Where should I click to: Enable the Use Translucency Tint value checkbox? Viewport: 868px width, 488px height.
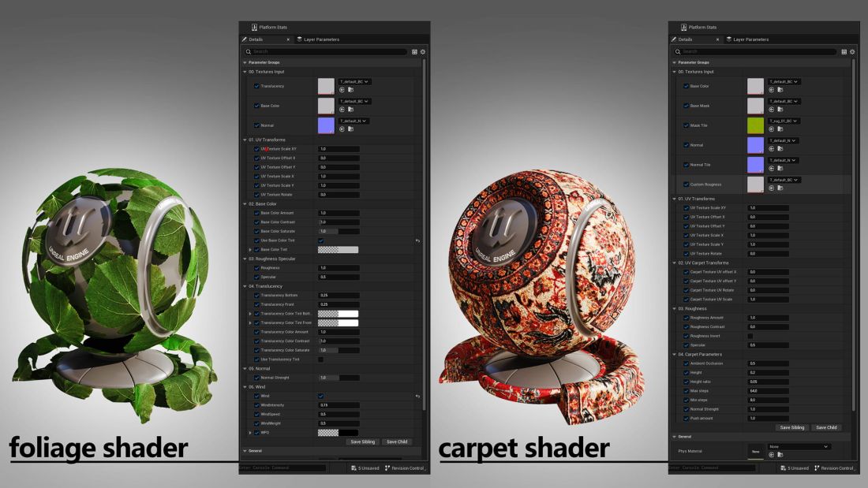click(320, 359)
